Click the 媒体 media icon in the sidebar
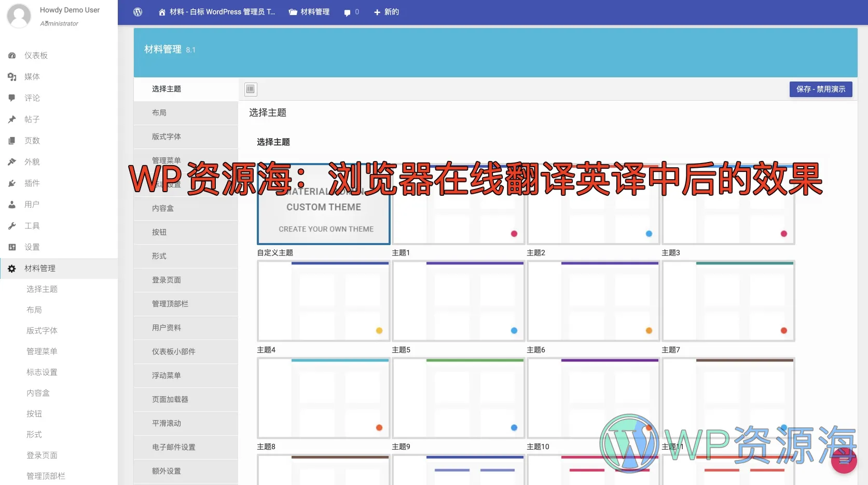This screenshot has height=485, width=868. click(x=12, y=77)
